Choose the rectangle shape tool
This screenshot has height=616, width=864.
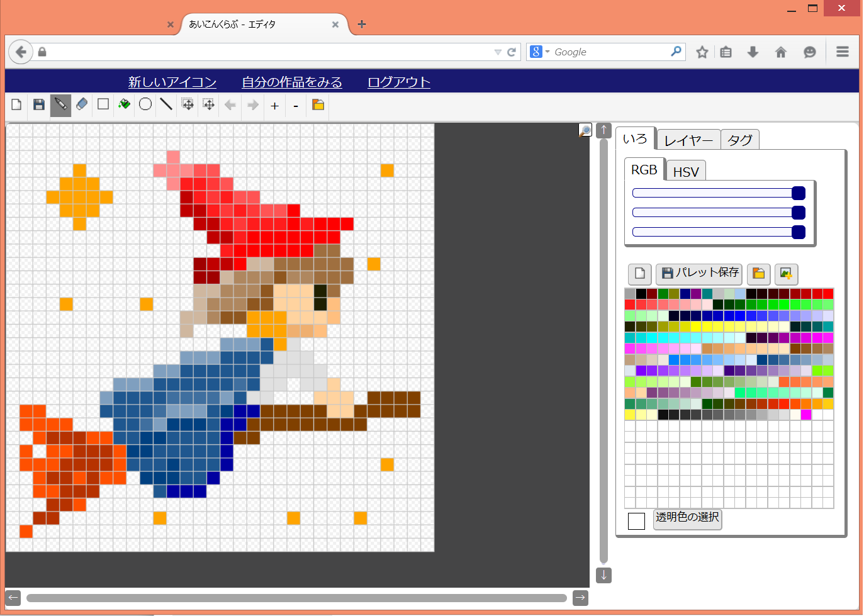[103, 104]
